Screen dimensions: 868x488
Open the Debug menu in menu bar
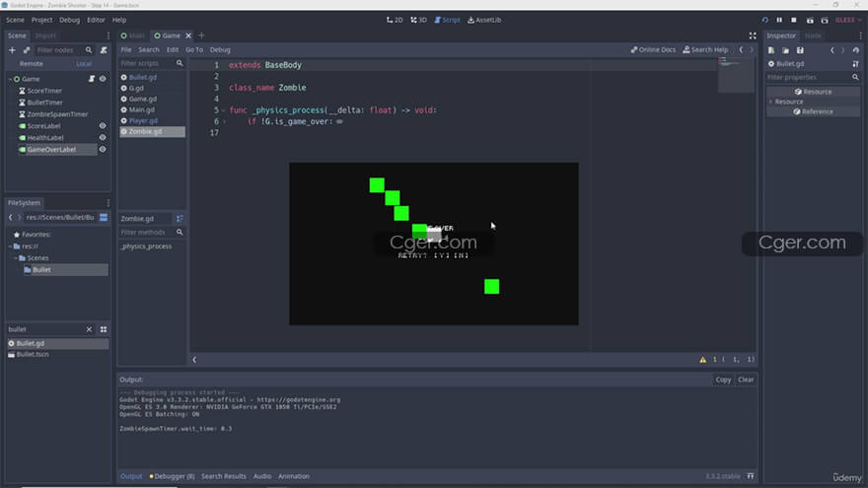(70, 20)
